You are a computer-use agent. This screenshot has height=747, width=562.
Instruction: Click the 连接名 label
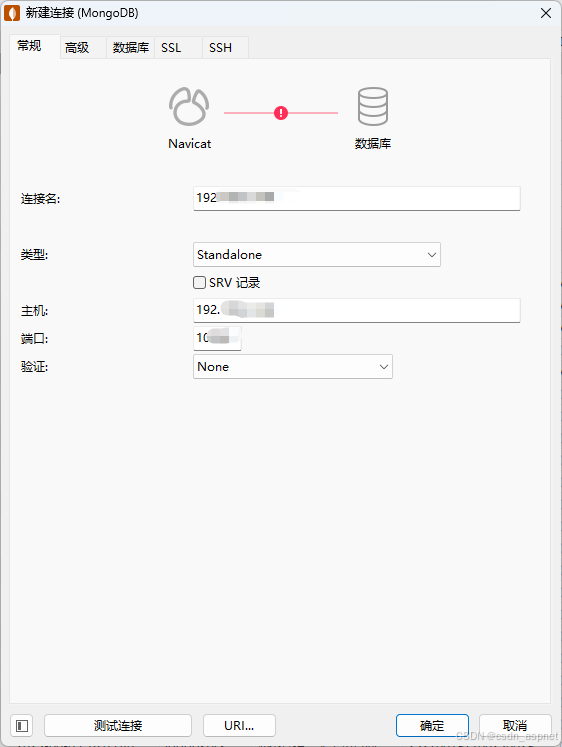40,199
